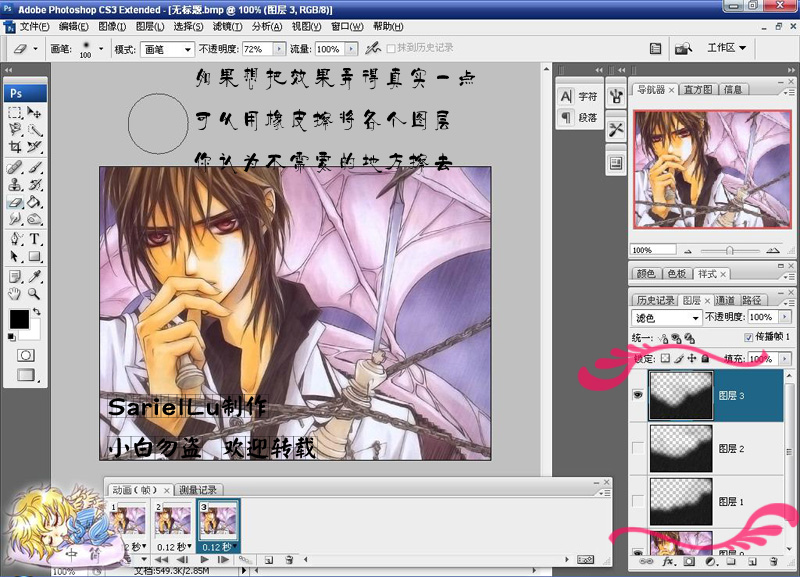Select the History Brush tool
Image resolution: width=800 pixels, height=577 pixels.
[34, 185]
